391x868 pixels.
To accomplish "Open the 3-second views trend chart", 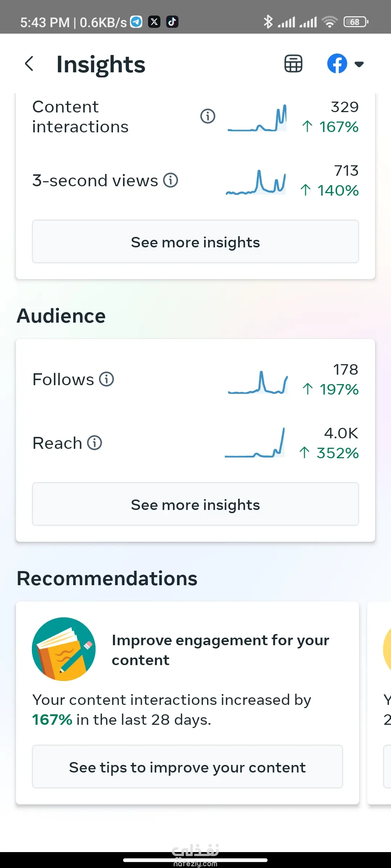I will [x=256, y=183].
